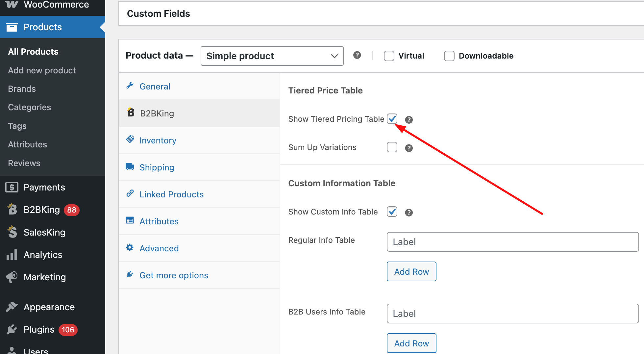This screenshot has width=644, height=354.
Task: Open the Analytics menu item
Action: [53, 255]
